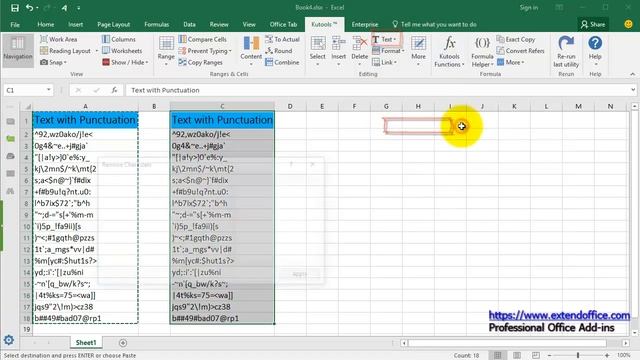Click the Columns tool
The height and width of the screenshot is (360, 640).
119,39
